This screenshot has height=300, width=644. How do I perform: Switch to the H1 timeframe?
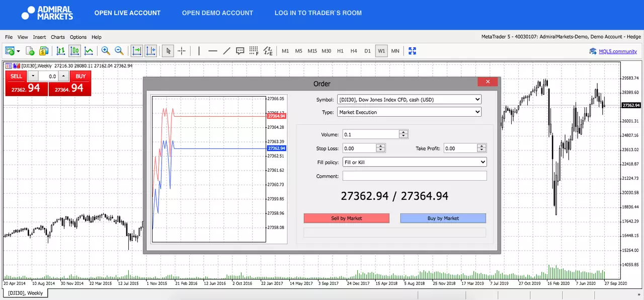pyautogui.click(x=340, y=51)
